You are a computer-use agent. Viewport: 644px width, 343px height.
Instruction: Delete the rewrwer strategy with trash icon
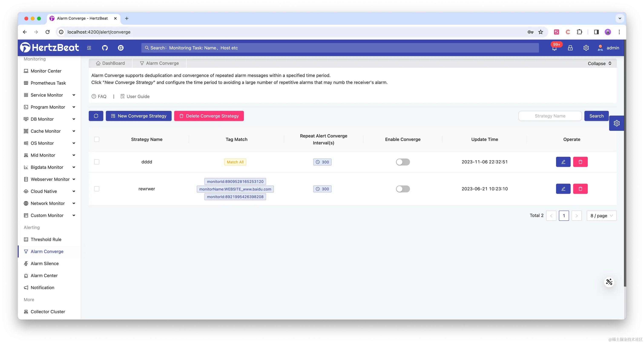coord(580,189)
